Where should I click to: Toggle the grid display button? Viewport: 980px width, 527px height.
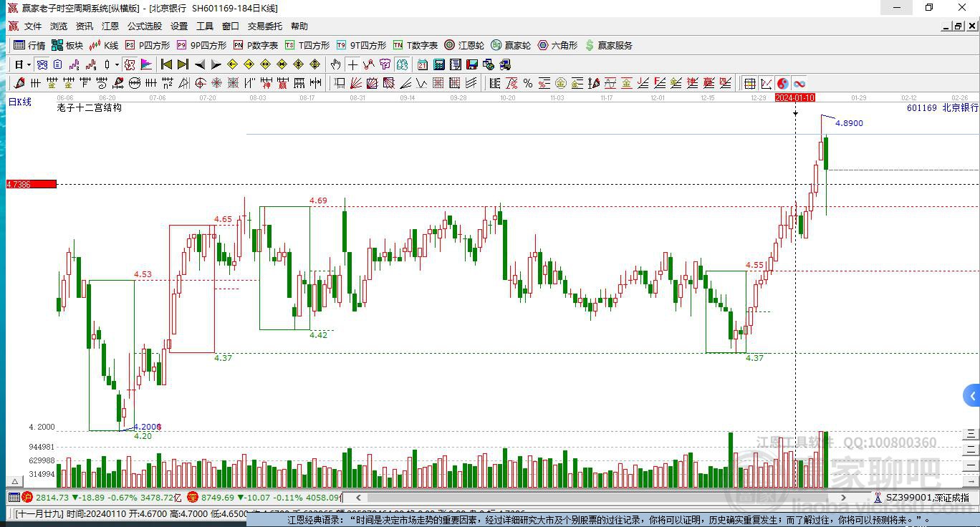[749, 83]
